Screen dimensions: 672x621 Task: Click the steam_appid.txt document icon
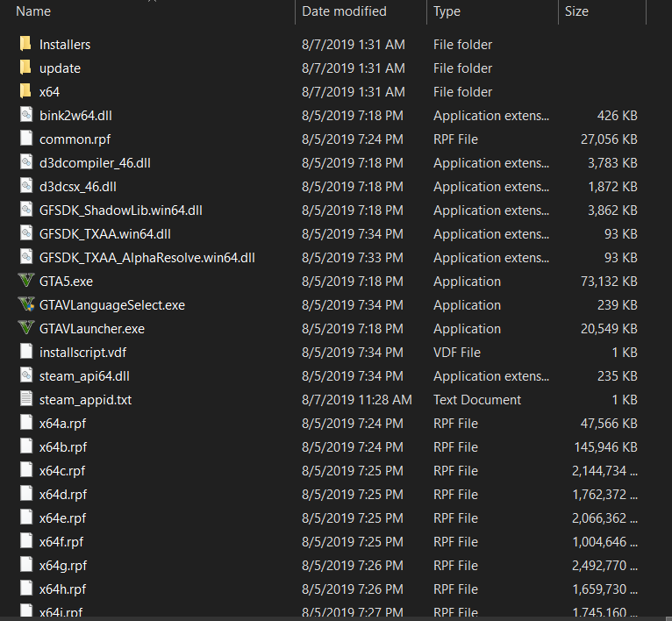(x=26, y=398)
